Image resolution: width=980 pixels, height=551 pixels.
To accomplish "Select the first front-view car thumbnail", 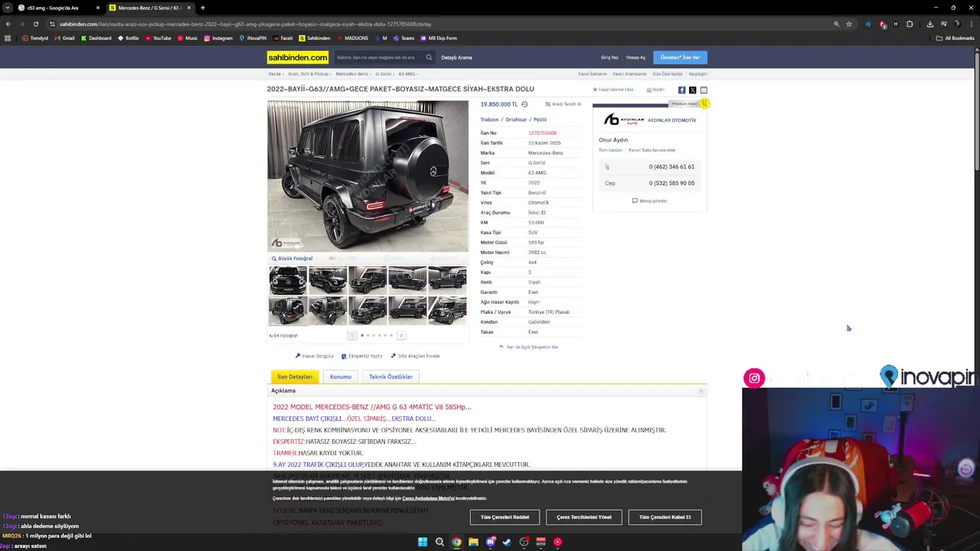I will tap(288, 281).
